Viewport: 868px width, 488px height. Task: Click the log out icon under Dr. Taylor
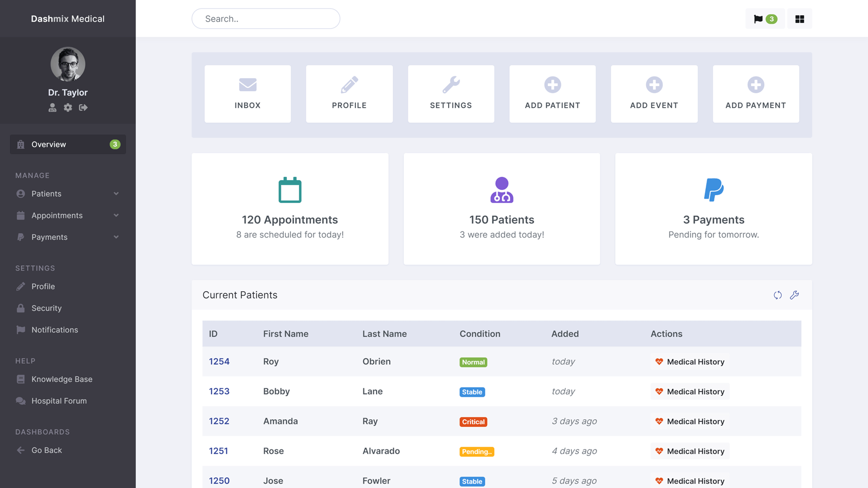tap(83, 107)
